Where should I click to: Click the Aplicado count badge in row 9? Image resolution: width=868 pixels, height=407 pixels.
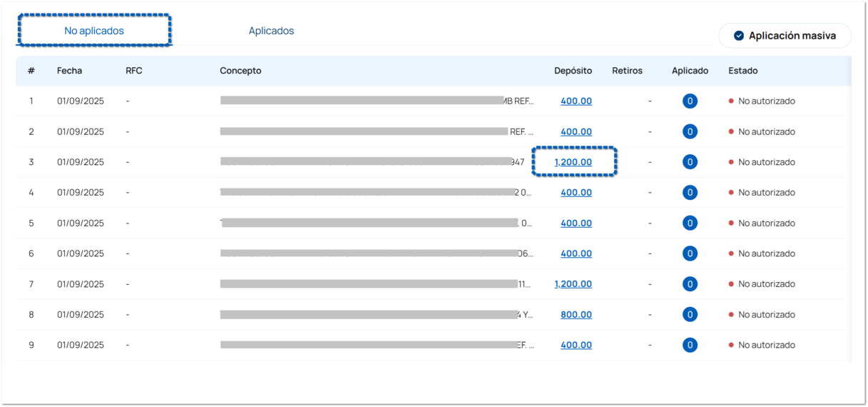pyautogui.click(x=690, y=346)
